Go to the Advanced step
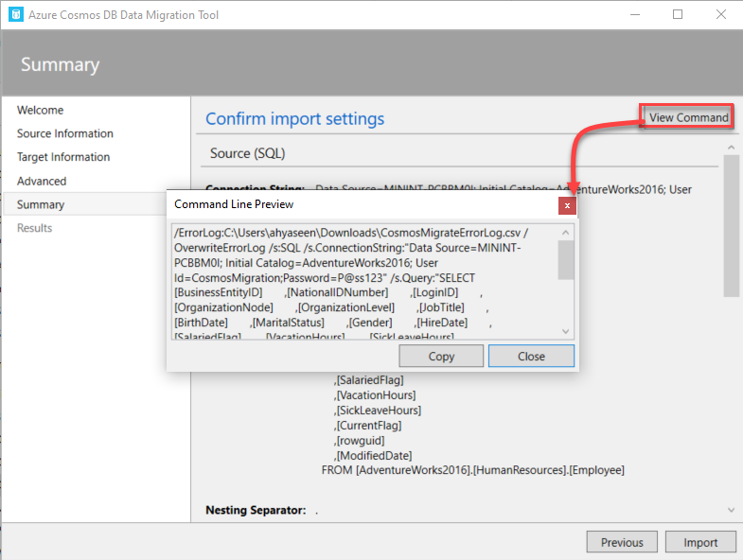 pos(42,181)
